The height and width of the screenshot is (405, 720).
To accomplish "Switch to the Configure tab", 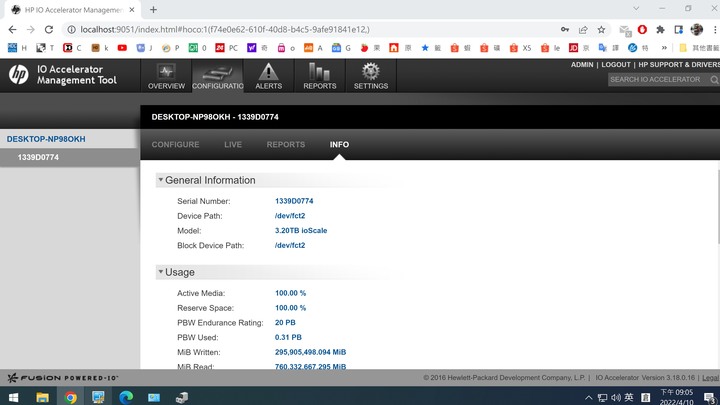I will 175,145.
